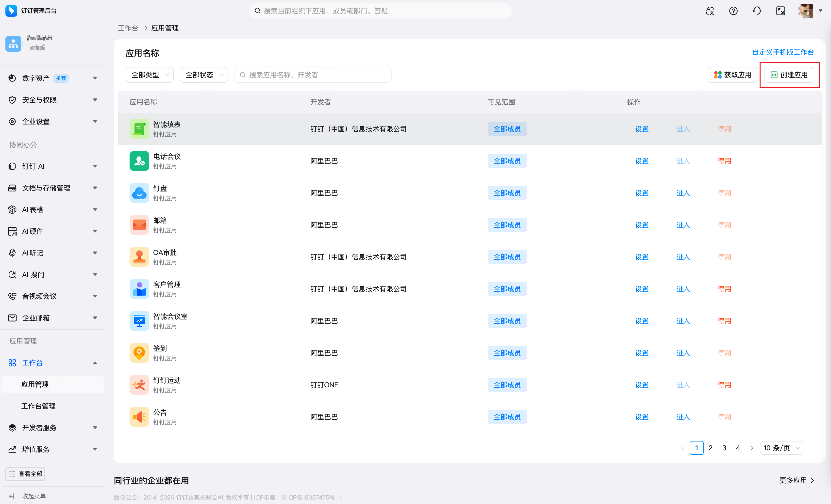
Task: Click the 钉盘 cloud app icon
Action: click(x=139, y=193)
